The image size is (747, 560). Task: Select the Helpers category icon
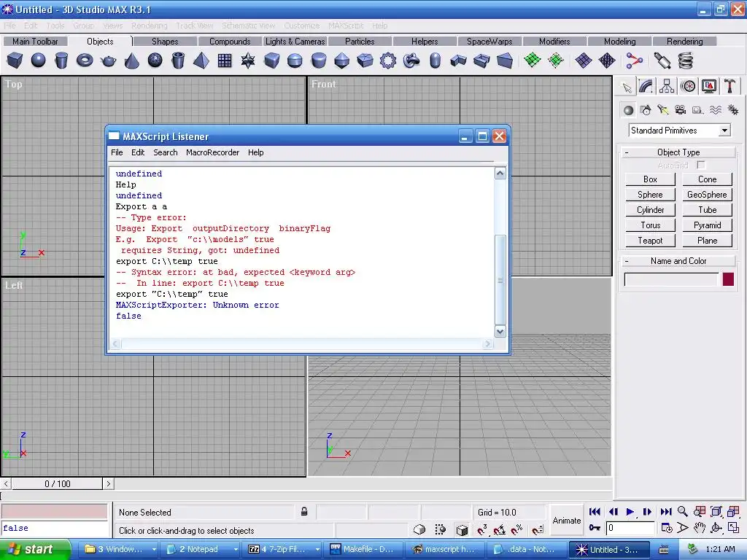click(x=698, y=111)
